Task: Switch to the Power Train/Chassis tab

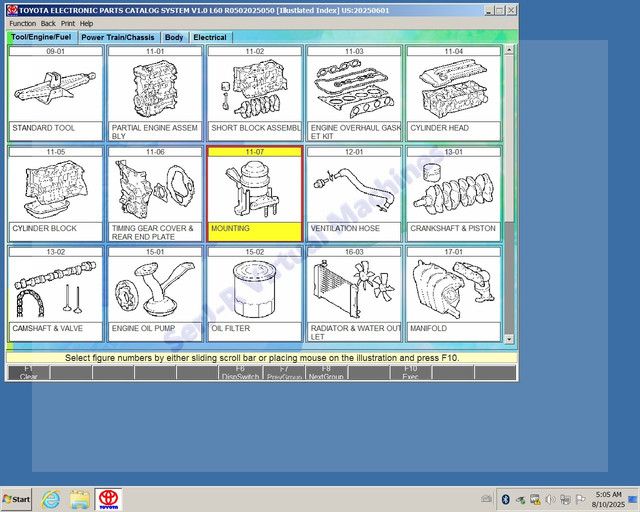Action: tap(118, 38)
